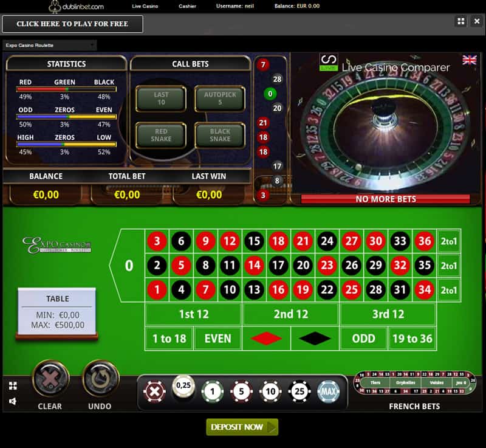
Task: Click the DEPOSIT NOW button
Action: pos(242,427)
